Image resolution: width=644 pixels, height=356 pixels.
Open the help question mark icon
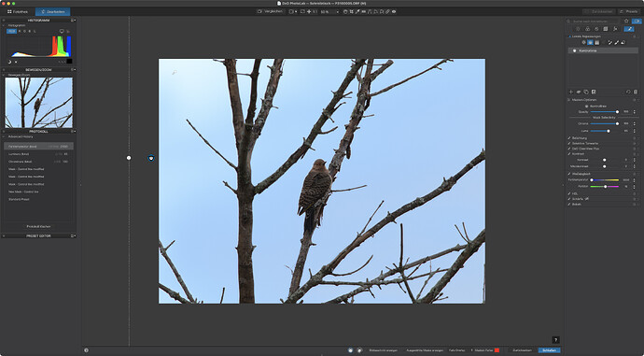pos(555,339)
